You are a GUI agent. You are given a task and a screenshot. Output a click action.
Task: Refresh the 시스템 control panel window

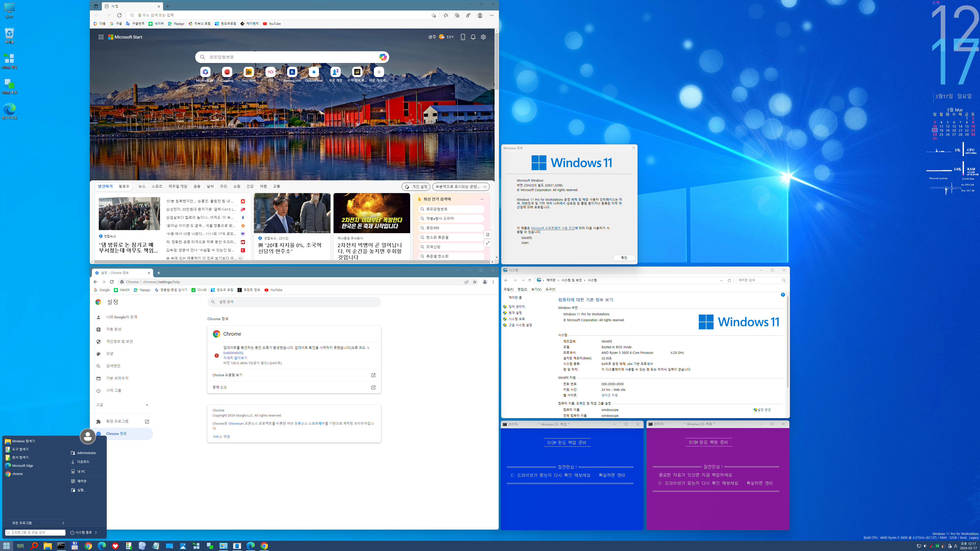pyautogui.click(x=729, y=280)
